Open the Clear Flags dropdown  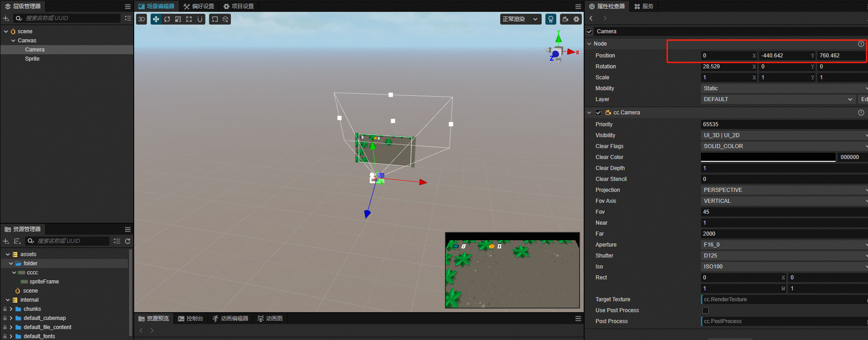784,146
